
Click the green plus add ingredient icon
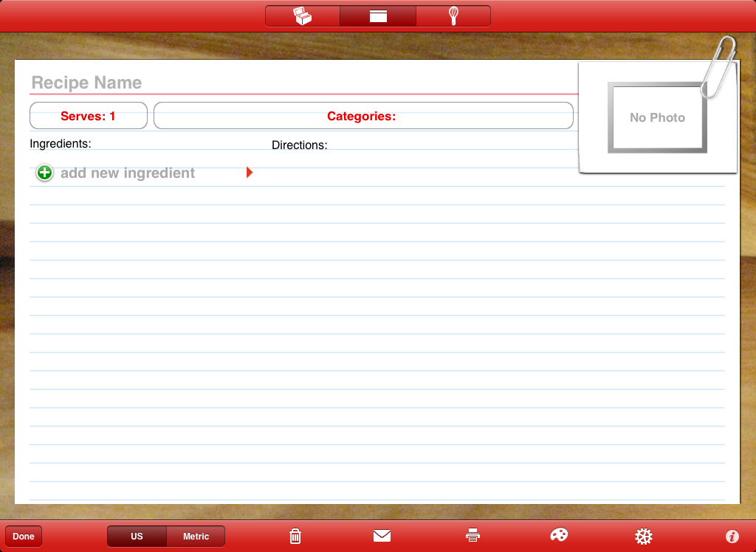click(44, 173)
